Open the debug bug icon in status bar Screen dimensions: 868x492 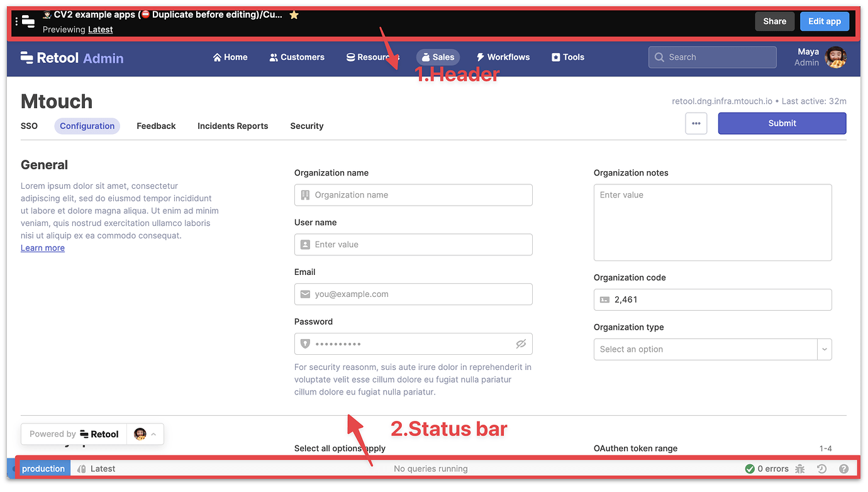coord(800,469)
